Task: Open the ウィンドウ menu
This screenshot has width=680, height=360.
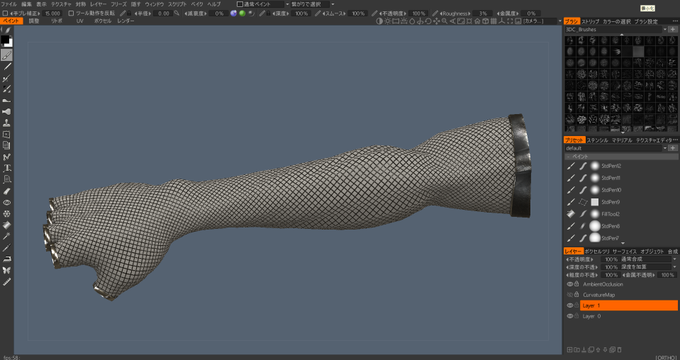Action: coord(154,4)
